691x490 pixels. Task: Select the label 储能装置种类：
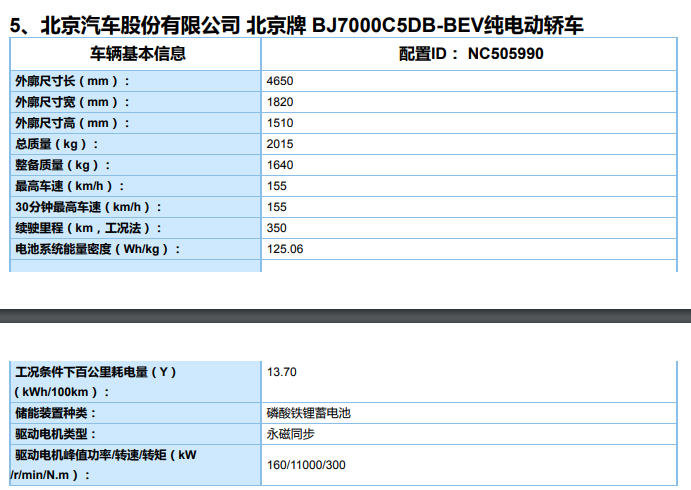point(56,413)
